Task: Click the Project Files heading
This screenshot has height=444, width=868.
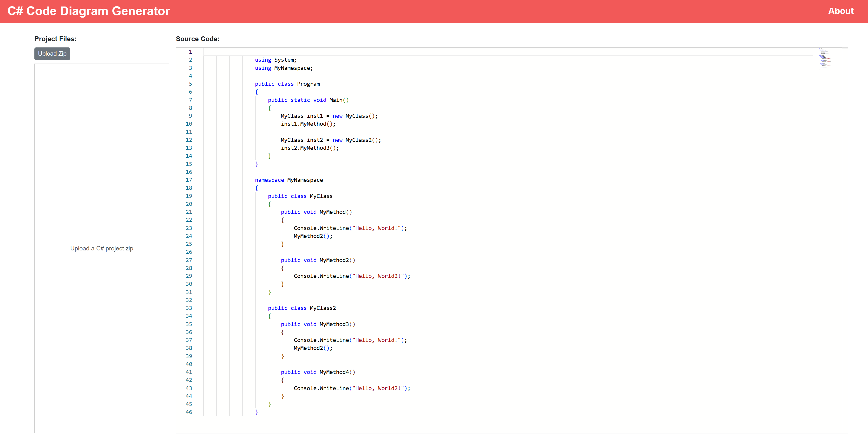Action: pos(56,39)
